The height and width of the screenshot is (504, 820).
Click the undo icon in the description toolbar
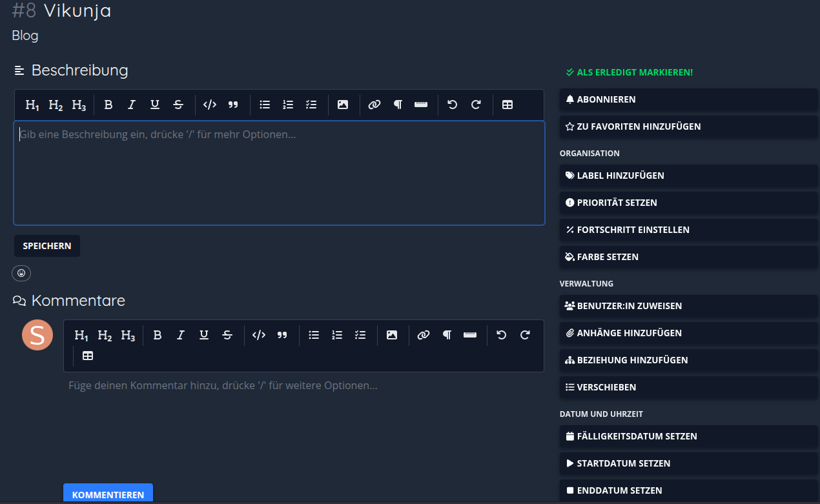pos(453,105)
